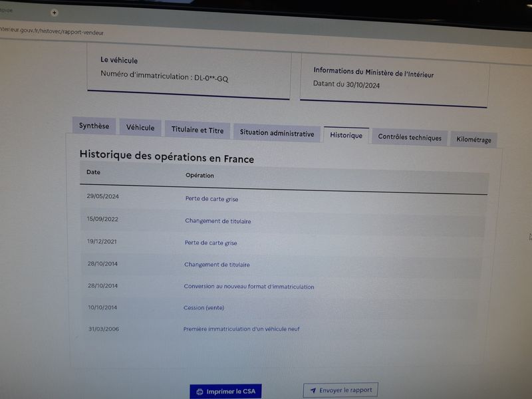Click Conversion au nouveau format d'immatriculation

[249, 287]
